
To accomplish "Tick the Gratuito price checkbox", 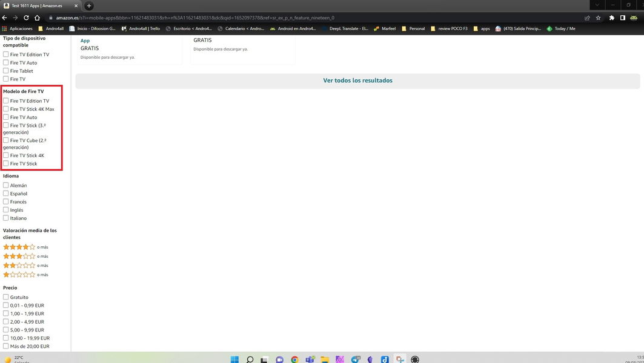I will (x=6, y=297).
